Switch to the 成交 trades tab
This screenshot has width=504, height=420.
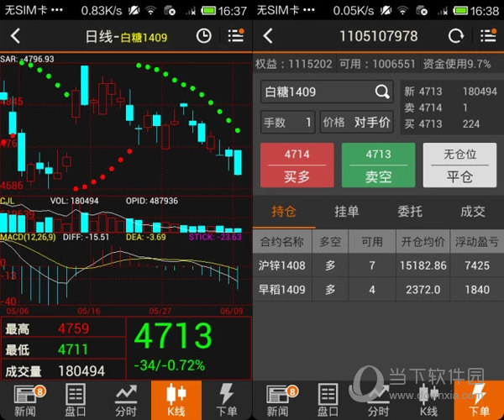click(473, 212)
